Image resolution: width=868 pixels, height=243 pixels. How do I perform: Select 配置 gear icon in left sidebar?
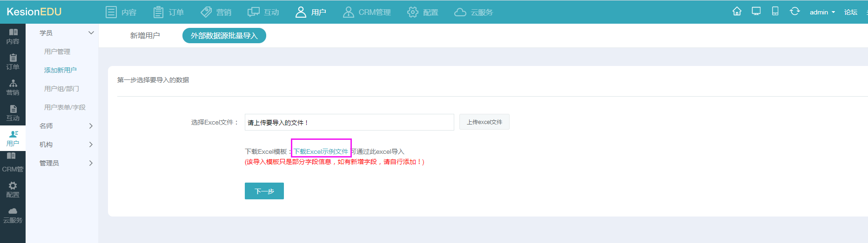point(13,190)
